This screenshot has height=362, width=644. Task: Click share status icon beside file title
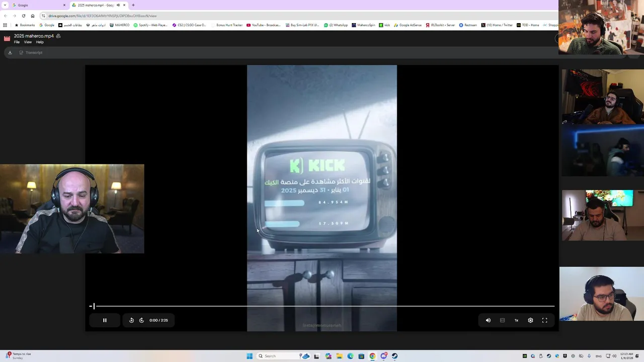(x=58, y=36)
